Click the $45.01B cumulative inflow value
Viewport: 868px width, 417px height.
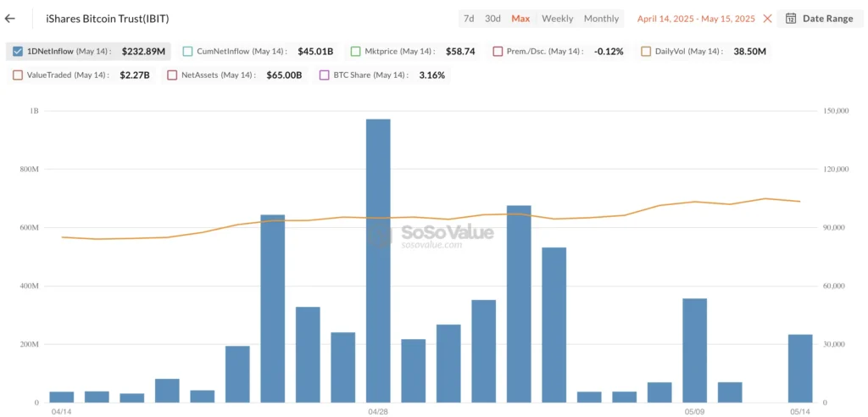tap(315, 52)
